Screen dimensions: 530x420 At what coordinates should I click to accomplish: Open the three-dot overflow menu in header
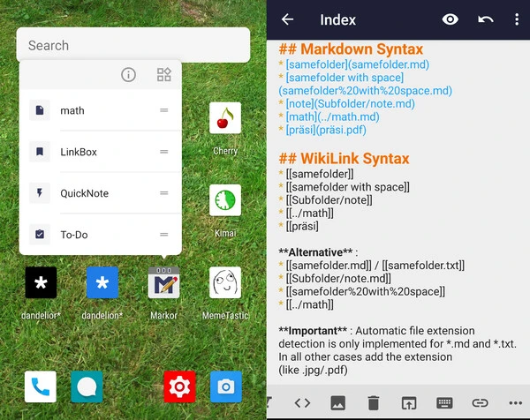[x=517, y=19]
